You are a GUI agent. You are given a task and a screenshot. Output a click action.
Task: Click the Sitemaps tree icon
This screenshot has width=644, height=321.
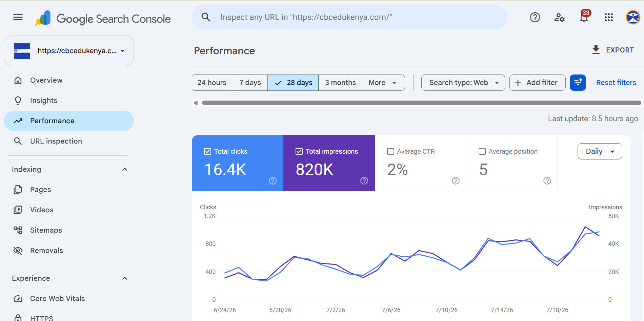tap(18, 230)
